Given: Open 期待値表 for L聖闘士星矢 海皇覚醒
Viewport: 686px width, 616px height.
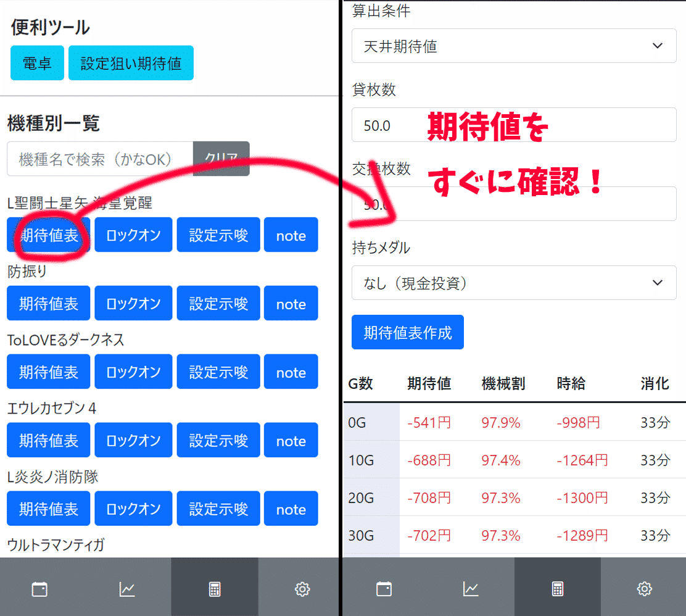Looking at the screenshot, I should click(48, 235).
